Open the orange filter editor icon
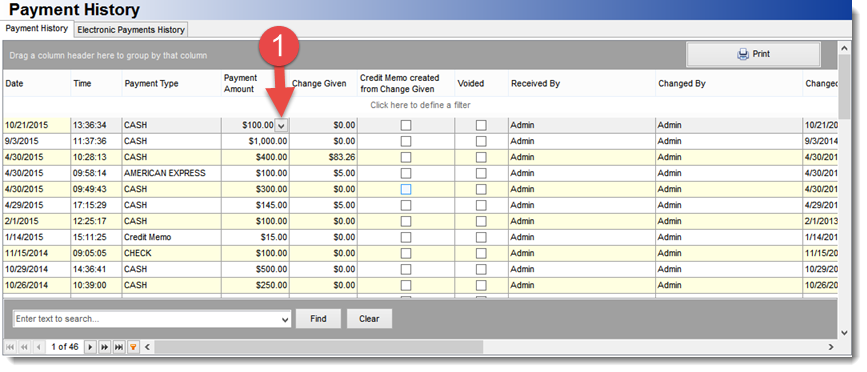Screen dimensions: 867x372 point(133,347)
